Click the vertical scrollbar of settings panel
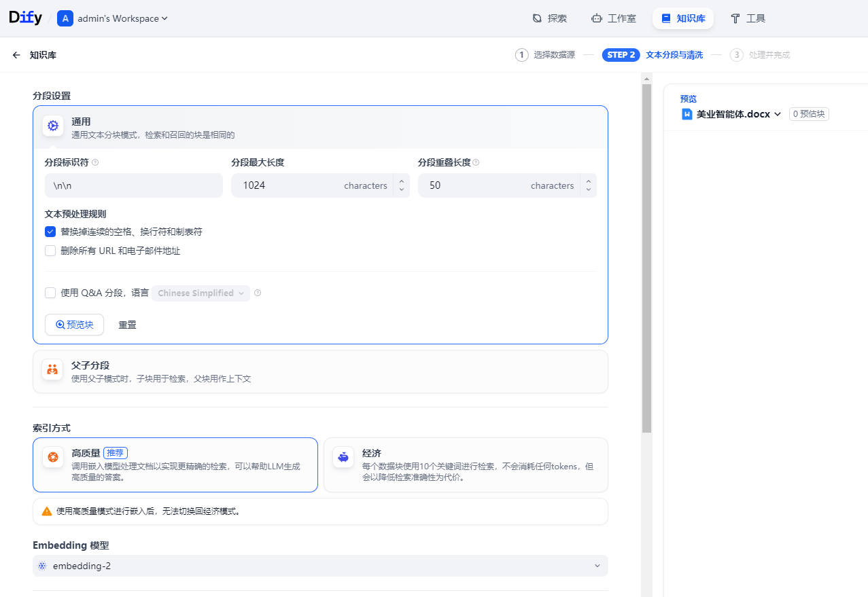Image resolution: width=868 pixels, height=597 pixels. pos(646,258)
